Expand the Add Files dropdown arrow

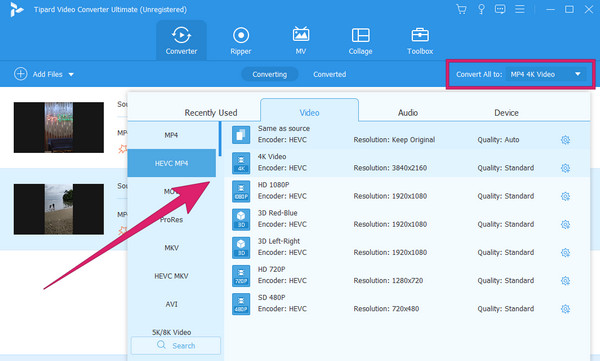71,74
